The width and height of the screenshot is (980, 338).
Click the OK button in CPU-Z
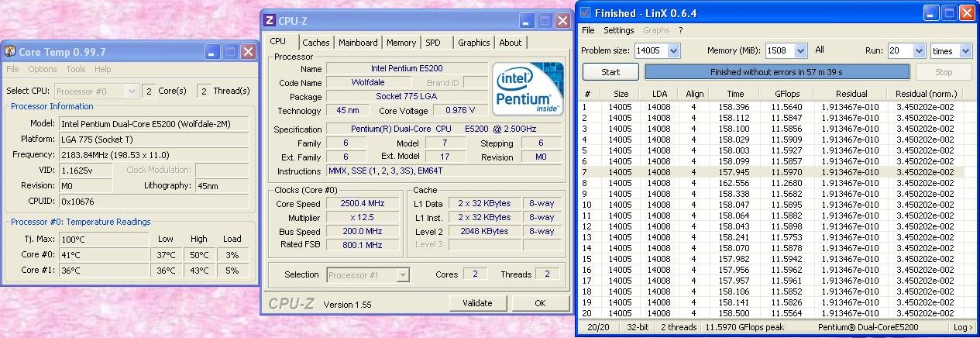[540, 303]
